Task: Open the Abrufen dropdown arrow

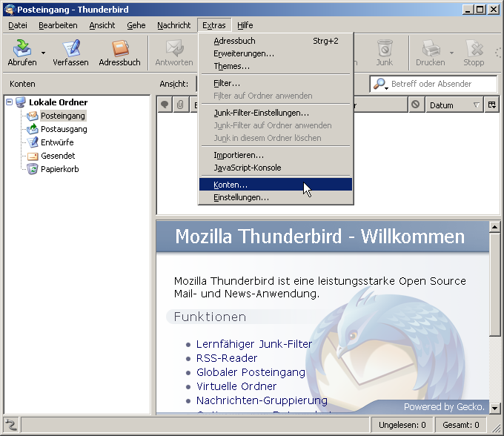Action: point(44,53)
